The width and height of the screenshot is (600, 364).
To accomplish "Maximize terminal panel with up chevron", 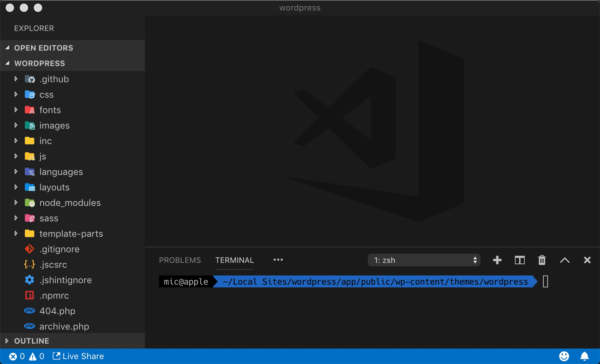I will [x=565, y=260].
